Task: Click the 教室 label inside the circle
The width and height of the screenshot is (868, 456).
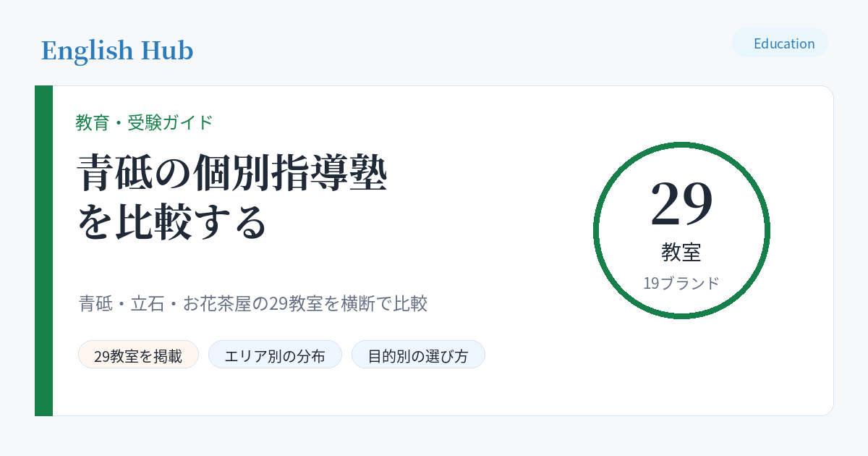Action: 681,252
